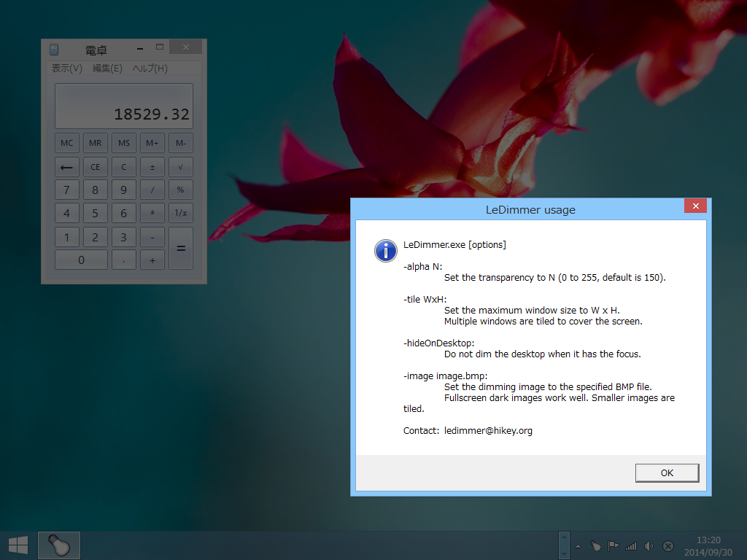Open the Windows Start menu
Viewport: 747px width, 560px height.
[16, 545]
